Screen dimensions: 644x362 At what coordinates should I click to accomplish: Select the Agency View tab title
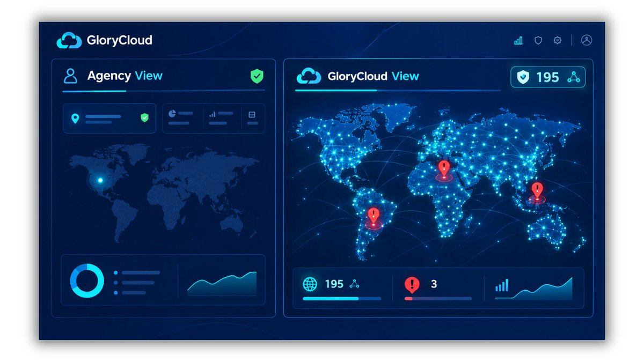coord(125,76)
